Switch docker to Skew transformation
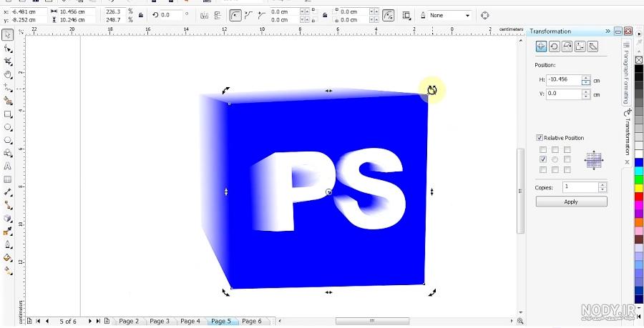Viewport: 644px width, 328px height. pyautogui.click(x=592, y=46)
